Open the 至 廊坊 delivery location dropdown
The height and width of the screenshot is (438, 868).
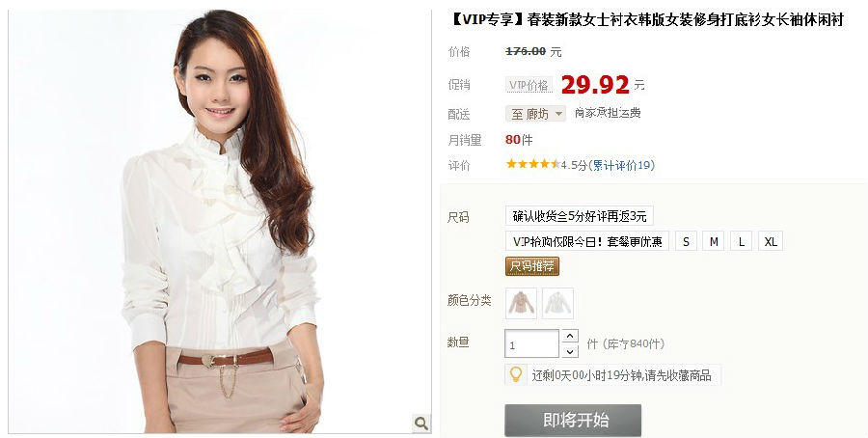pyautogui.click(x=535, y=114)
